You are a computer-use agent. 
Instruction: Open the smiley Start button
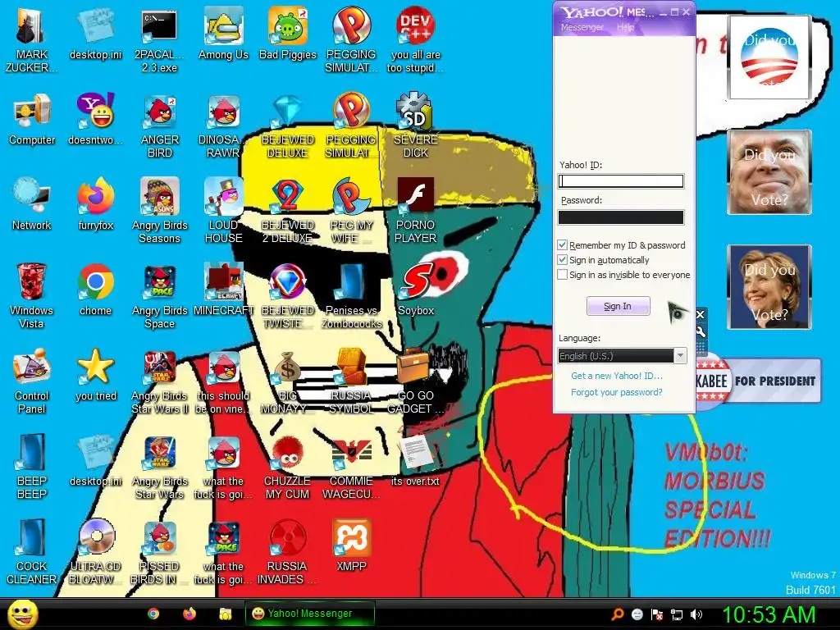22,614
